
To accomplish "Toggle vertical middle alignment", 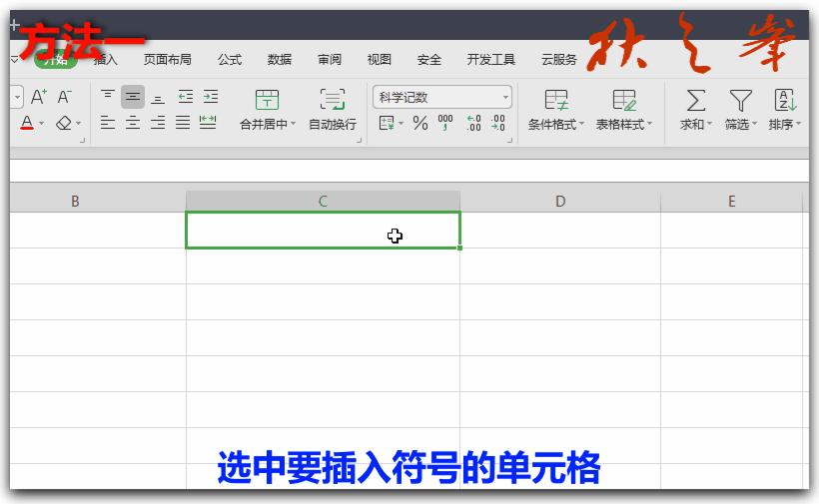I will coord(133,97).
